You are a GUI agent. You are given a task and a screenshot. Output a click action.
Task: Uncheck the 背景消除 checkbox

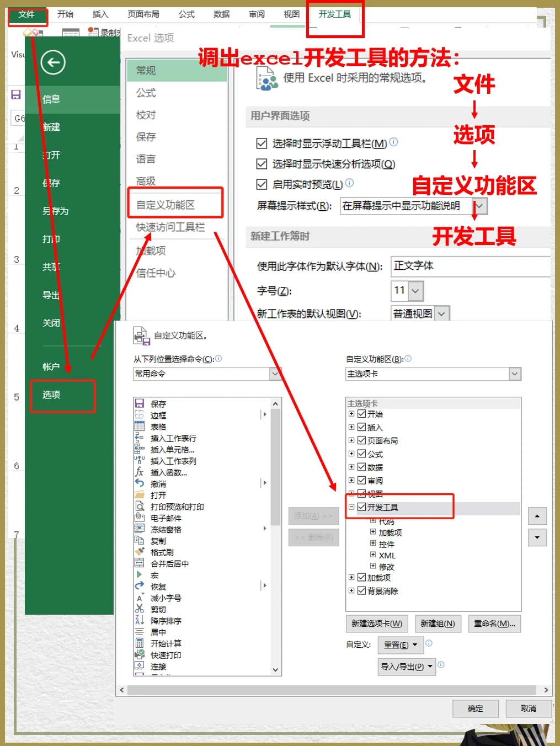click(x=362, y=590)
